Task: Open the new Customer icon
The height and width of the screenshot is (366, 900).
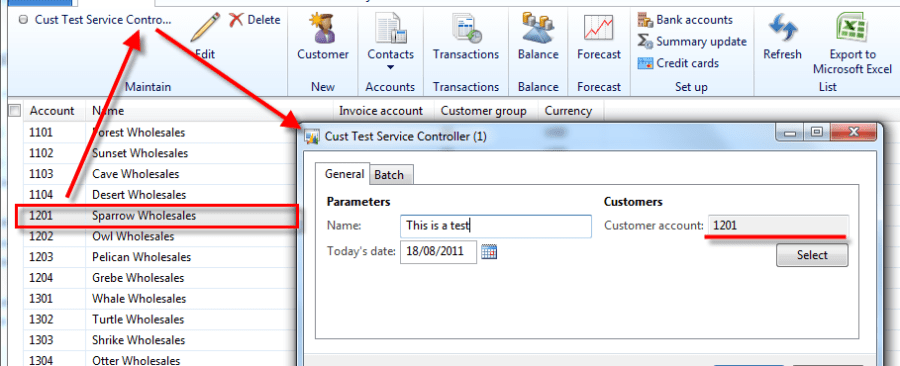Action: (x=323, y=28)
